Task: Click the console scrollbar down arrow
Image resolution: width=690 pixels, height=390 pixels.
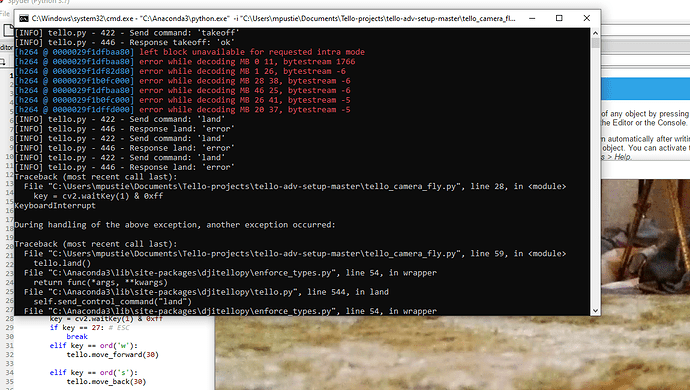Action: (x=595, y=310)
